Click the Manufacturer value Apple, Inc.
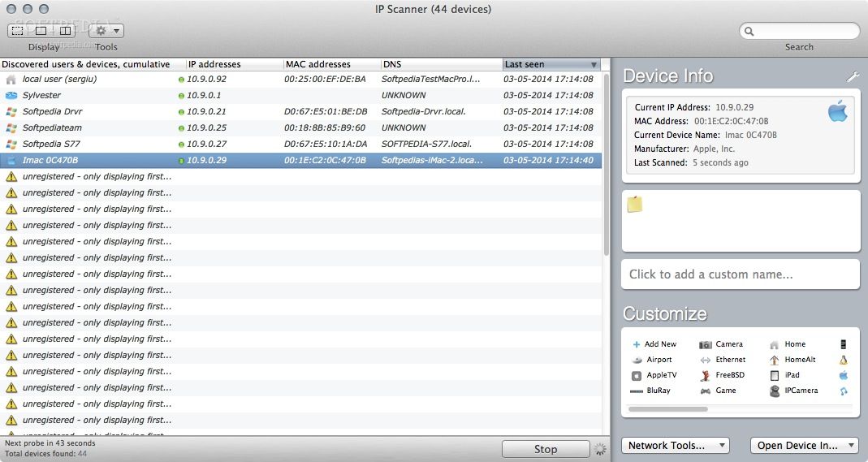 click(x=714, y=149)
